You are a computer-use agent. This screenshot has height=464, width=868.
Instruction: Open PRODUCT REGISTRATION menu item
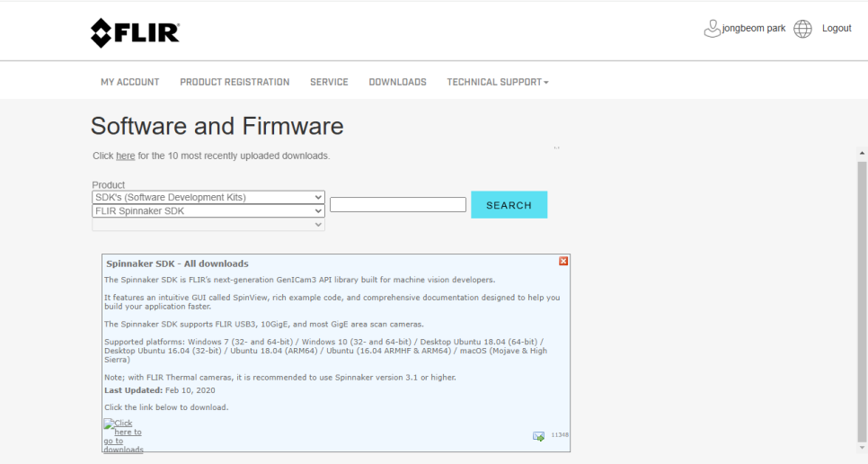coord(235,82)
